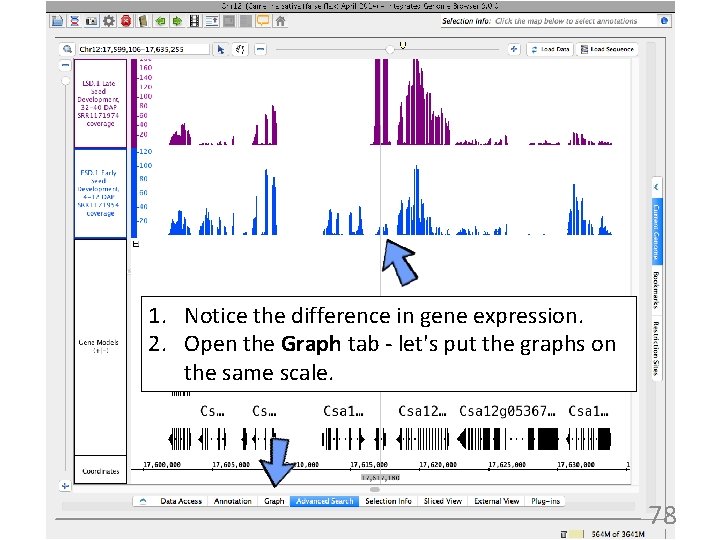Click the genomic coordinates input field
The width and height of the screenshot is (720, 540).
click(143, 49)
